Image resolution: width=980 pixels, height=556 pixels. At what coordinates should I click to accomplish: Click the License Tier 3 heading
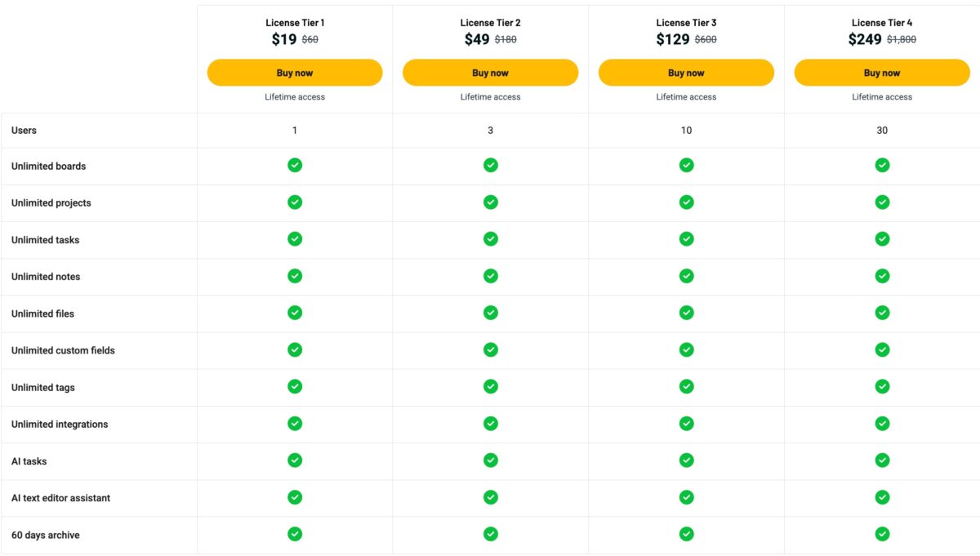[x=686, y=23]
